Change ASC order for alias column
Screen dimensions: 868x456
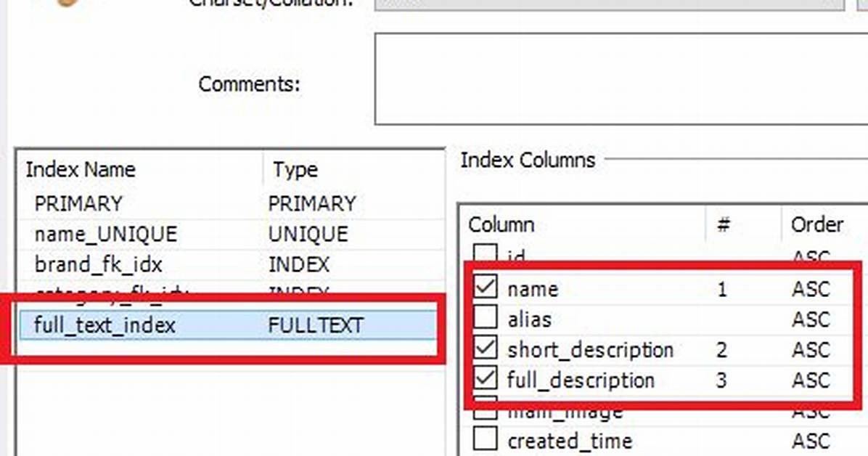[811, 319]
